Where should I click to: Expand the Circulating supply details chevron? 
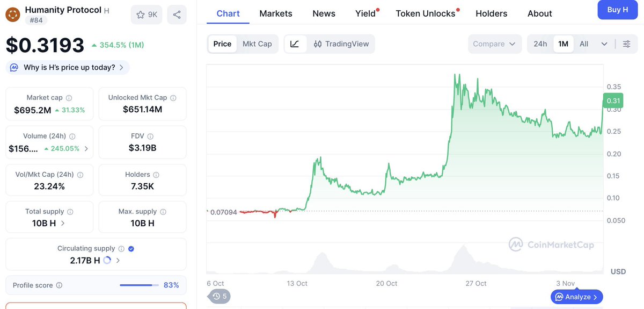(x=118, y=261)
